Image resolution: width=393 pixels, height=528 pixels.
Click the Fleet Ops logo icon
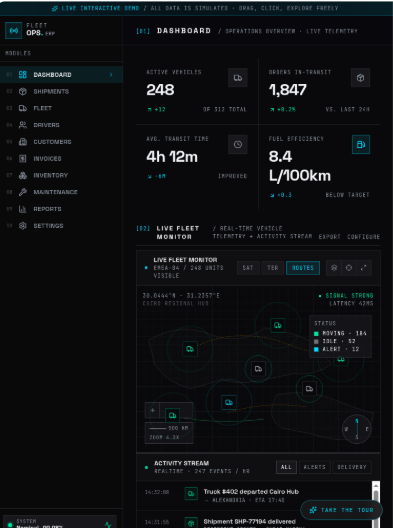(x=14, y=31)
